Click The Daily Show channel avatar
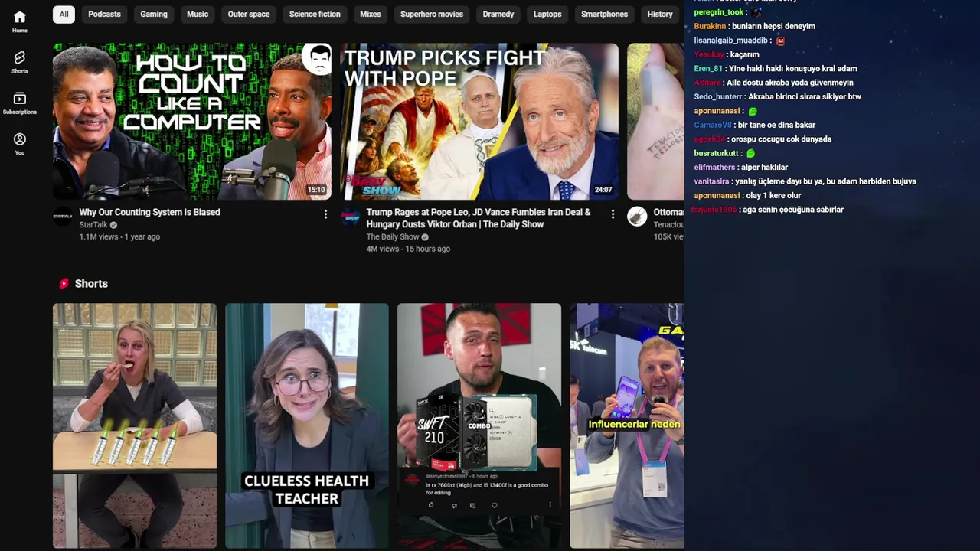Viewport: 980px width, 551px height. [350, 217]
